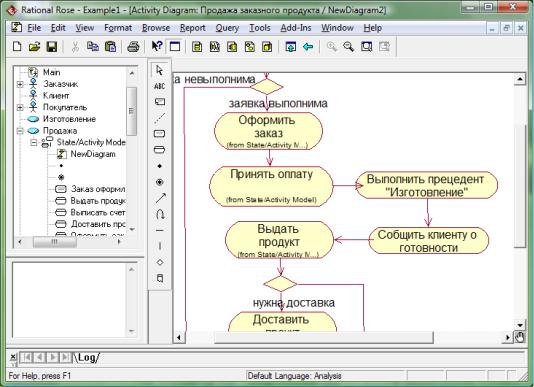Screen dimensions: 534x387
Task: Open the Format menu
Action: 118,28
